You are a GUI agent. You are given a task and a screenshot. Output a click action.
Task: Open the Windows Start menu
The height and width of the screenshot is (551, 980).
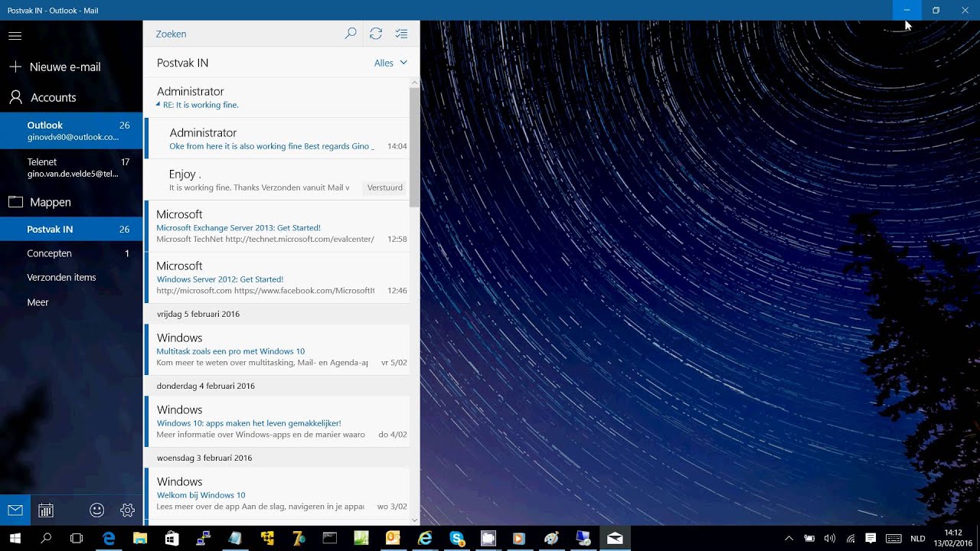pyautogui.click(x=15, y=538)
